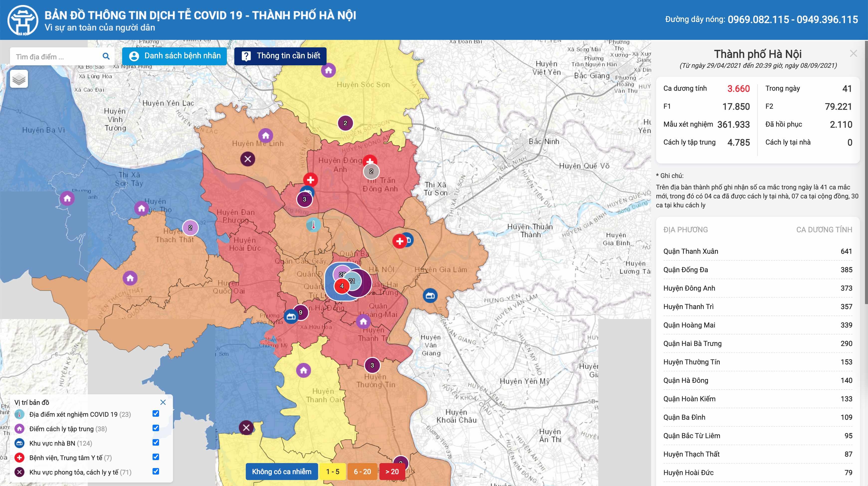Click the patient-home marker in Gia Lâm
The image size is (868, 486).
430,295
